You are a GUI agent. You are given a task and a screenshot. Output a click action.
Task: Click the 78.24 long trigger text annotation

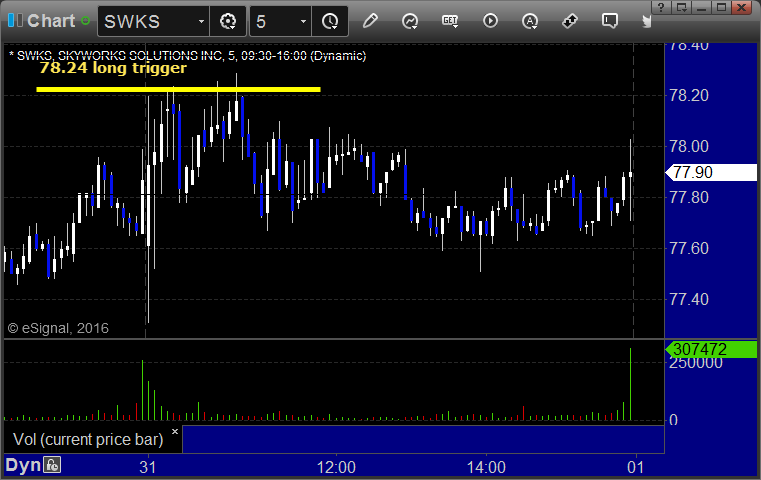pos(113,68)
